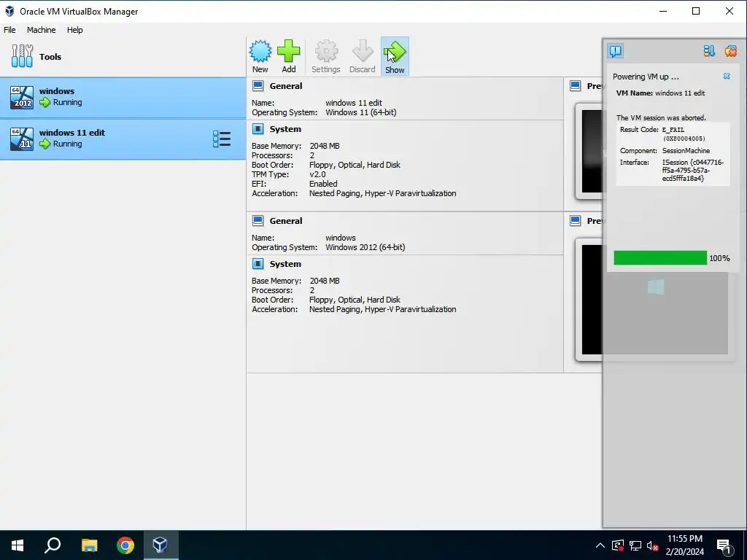Toggle keep finished progresses icon

(709, 51)
